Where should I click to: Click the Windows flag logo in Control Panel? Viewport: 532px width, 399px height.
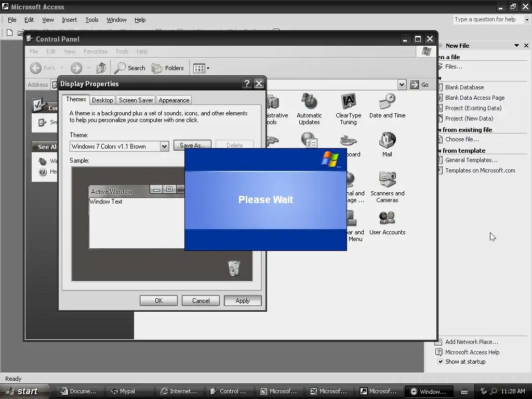pos(426,51)
